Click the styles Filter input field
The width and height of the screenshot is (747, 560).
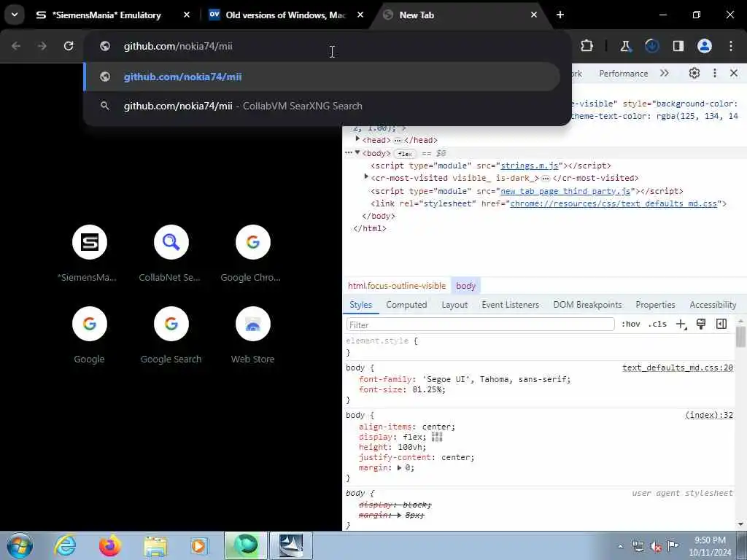480,324
